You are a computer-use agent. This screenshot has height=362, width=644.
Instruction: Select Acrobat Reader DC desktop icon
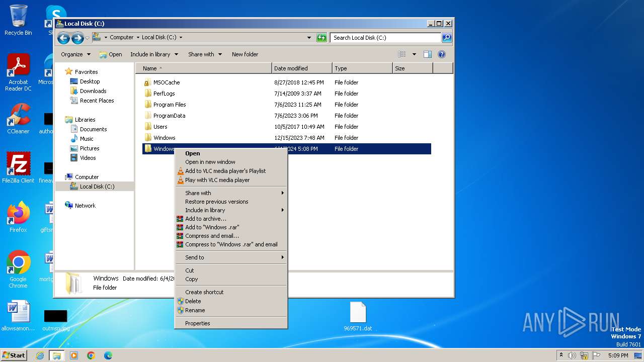(x=18, y=72)
